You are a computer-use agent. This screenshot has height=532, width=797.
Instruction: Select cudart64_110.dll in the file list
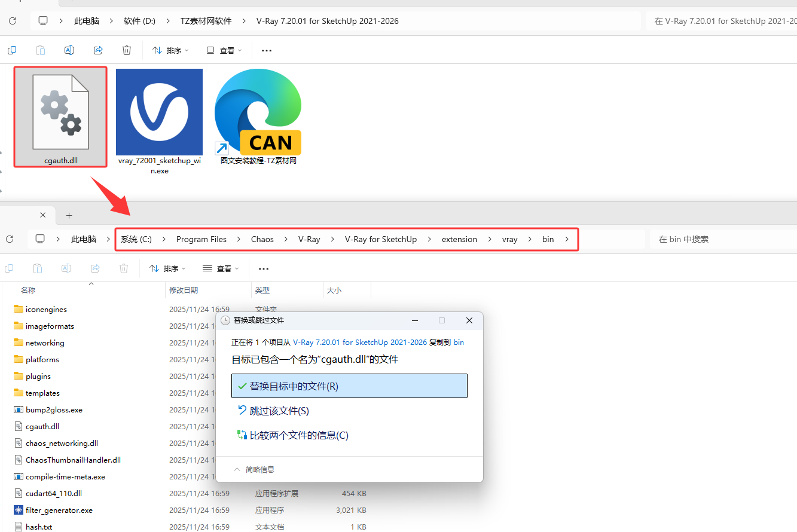pos(54,493)
